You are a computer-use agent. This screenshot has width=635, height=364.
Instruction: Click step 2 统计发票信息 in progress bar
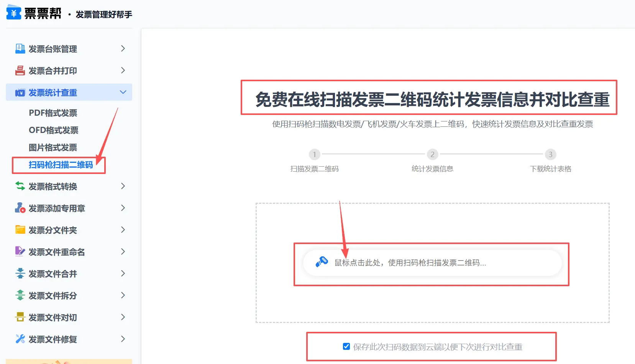[x=432, y=154]
